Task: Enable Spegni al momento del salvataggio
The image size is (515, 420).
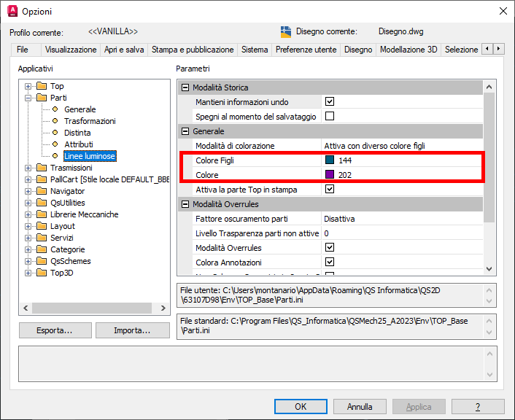Action: tap(330, 117)
